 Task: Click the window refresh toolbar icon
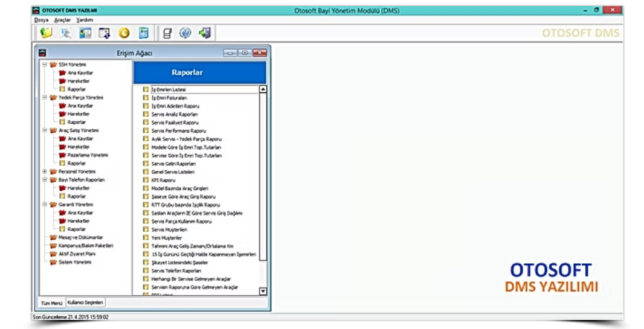point(105,33)
